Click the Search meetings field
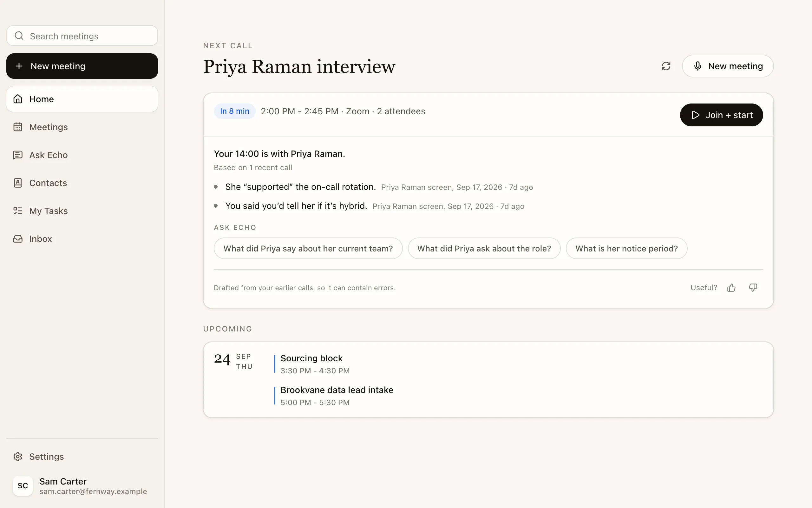Image resolution: width=812 pixels, height=508 pixels. tap(82, 36)
